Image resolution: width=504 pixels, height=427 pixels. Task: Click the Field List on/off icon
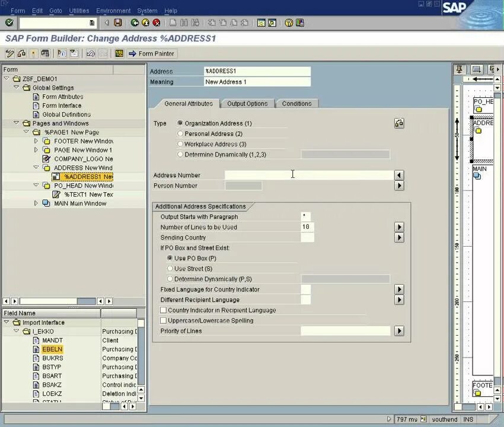pos(74,53)
